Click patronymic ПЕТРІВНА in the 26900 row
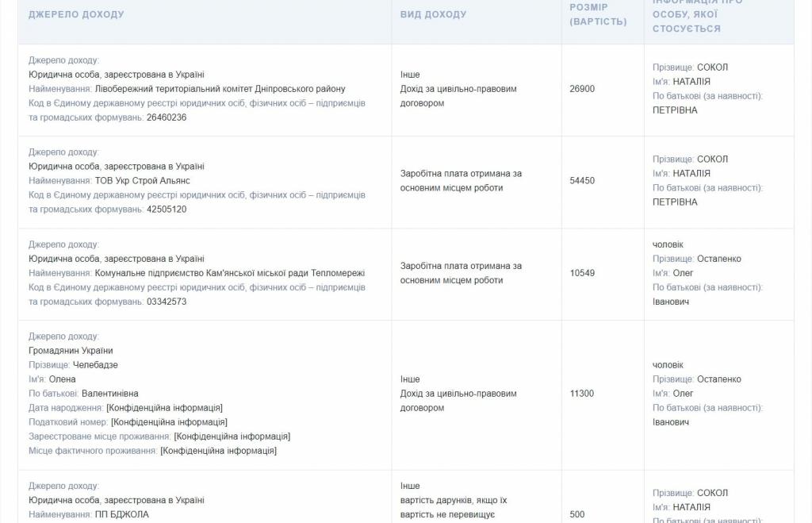Viewport: 812px width, 523px height. pyautogui.click(x=675, y=110)
